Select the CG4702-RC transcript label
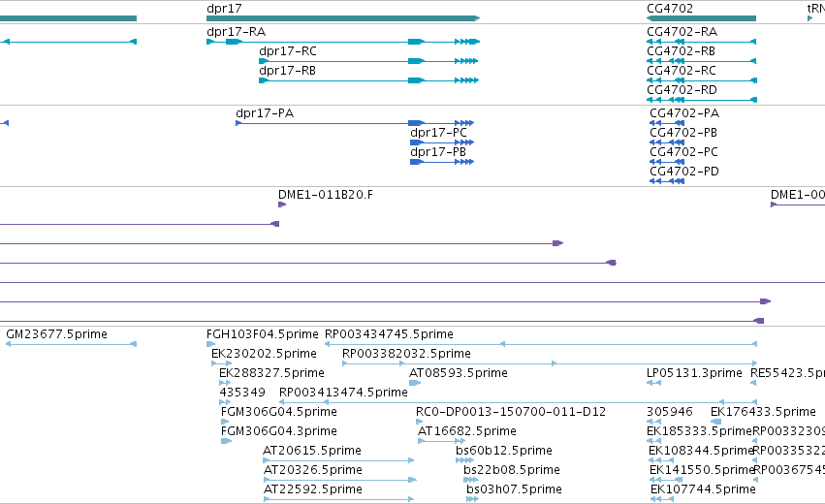 (682, 71)
